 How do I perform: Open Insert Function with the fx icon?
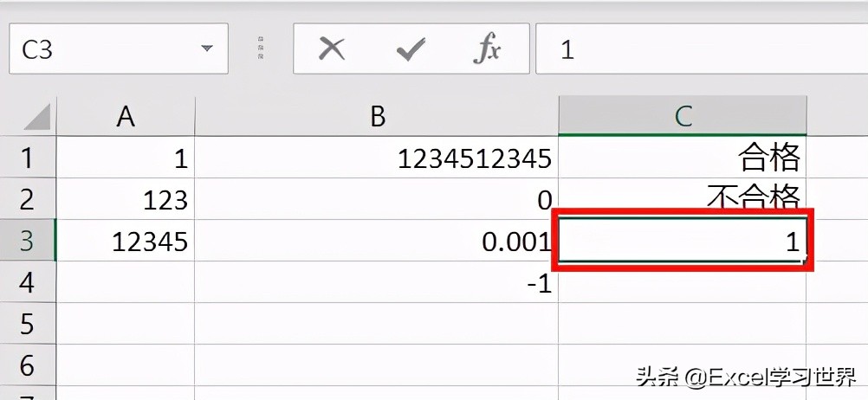487,49
